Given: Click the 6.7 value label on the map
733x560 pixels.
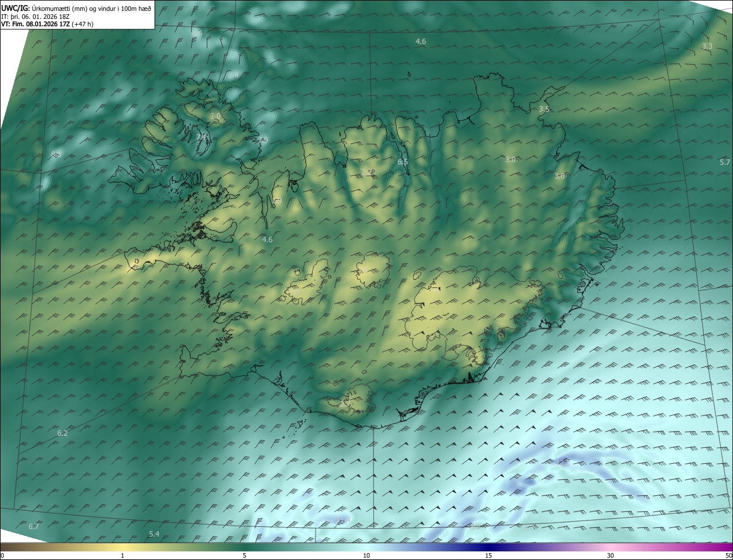Looking at the screenshot, I should pos(33,526).
